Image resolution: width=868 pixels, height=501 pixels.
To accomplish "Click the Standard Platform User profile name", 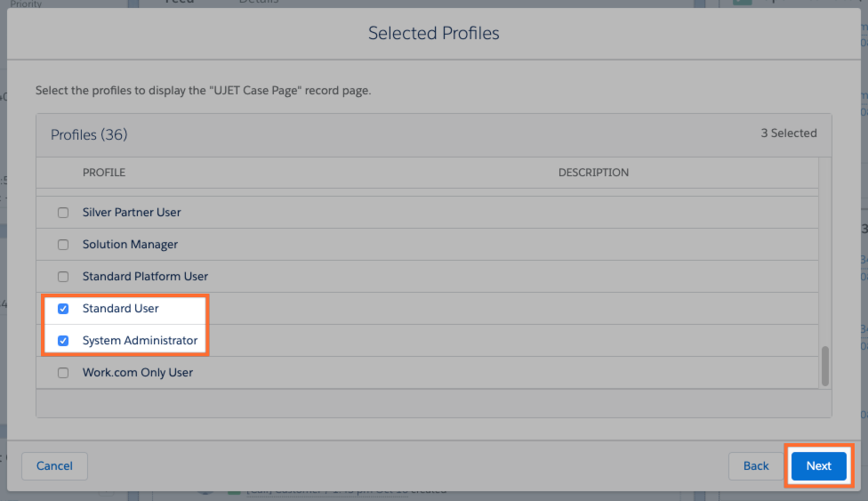I will point(145,277).
